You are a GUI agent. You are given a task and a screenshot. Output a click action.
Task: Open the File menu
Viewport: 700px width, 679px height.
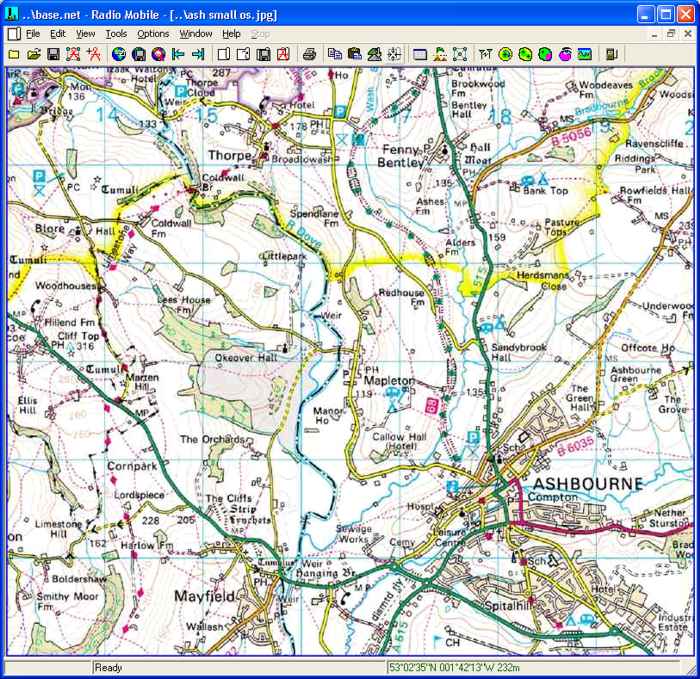(x=33, y=34)
